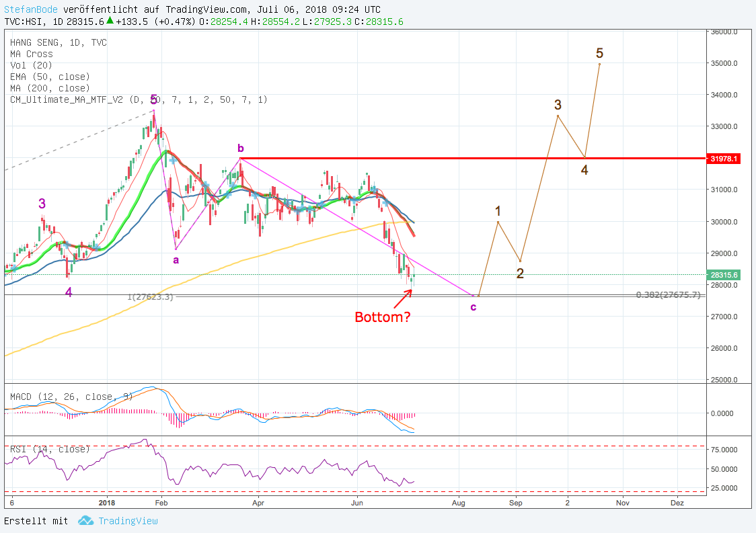Click the 'HANG SENG, 1D, TVC' legend
The image size is (756, 533).
click(x=59, y=42)
